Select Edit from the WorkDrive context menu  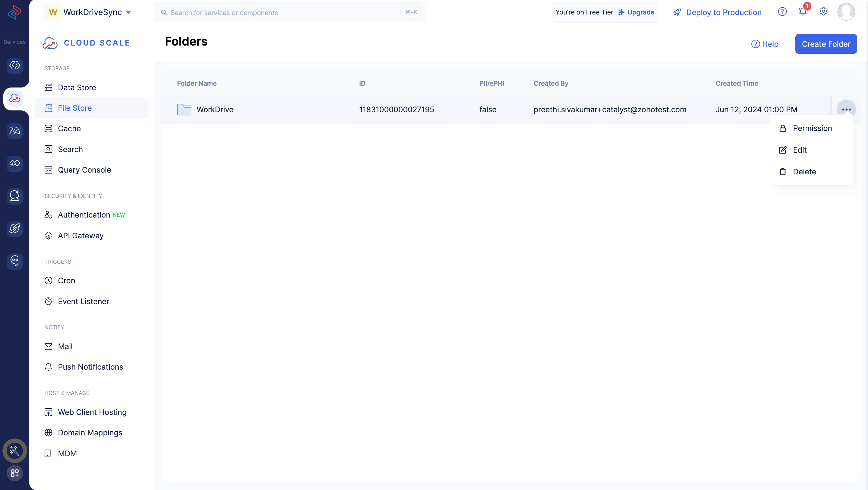(800, 150)
